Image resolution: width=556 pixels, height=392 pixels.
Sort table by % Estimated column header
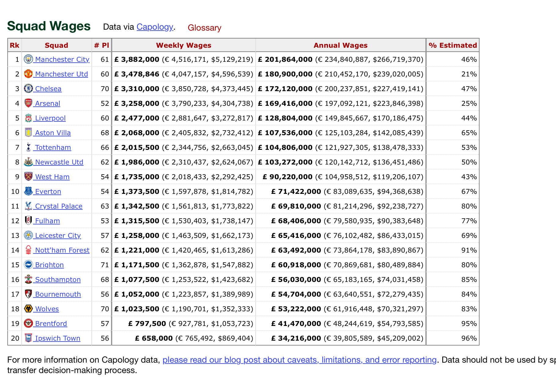453,45
